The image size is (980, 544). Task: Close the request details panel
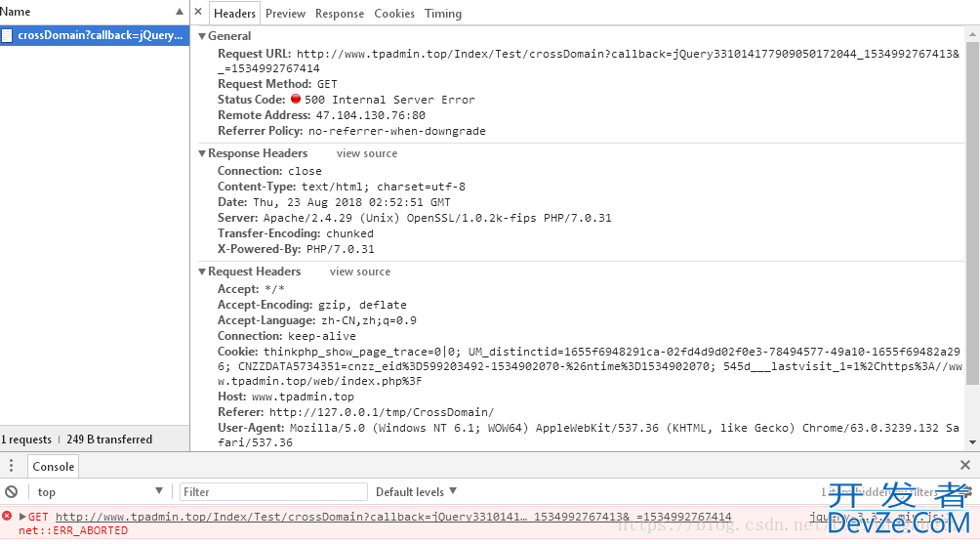(x=198, y=12)
